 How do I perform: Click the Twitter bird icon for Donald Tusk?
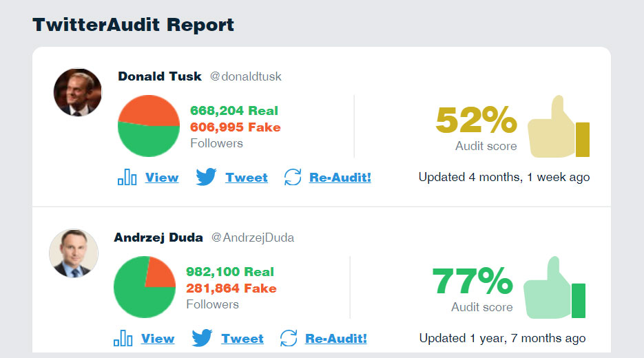[206, 177]
